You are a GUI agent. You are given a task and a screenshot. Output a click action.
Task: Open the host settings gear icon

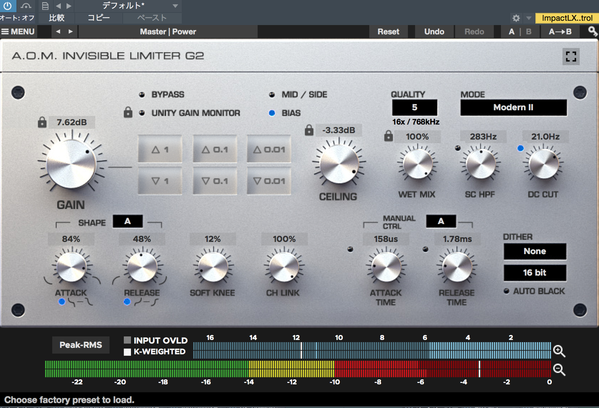(516, 18)
